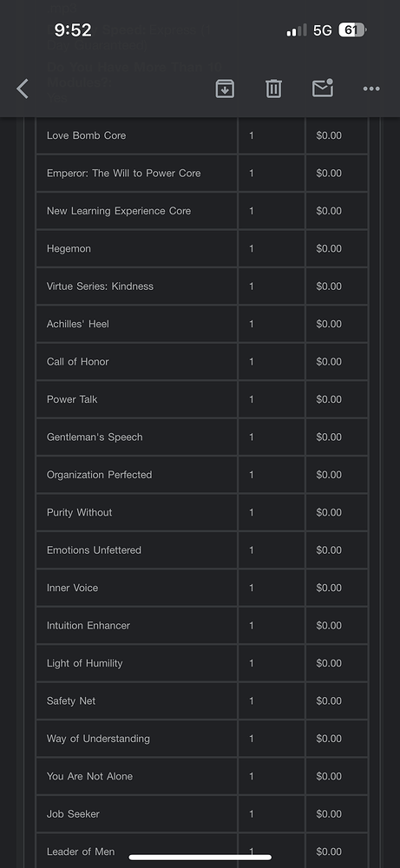Select Organization Perfected row
The image size is (400, 868).
click(202, 475)
